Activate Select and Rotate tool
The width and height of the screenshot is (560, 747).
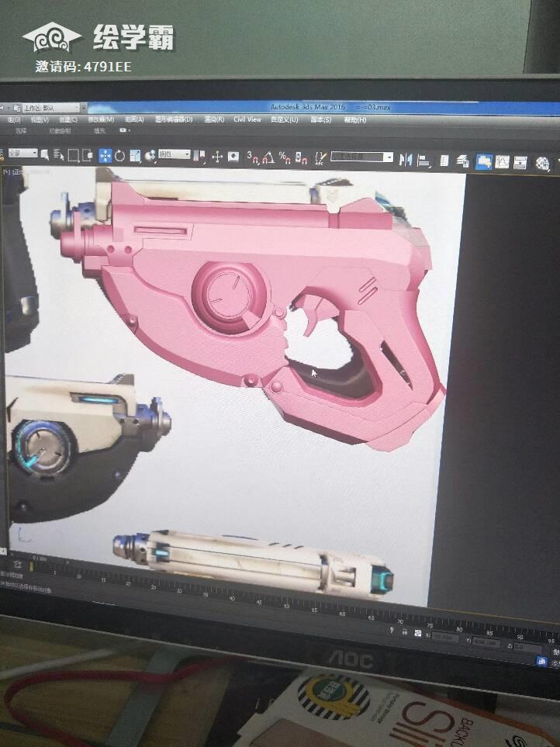pos(119,156)
